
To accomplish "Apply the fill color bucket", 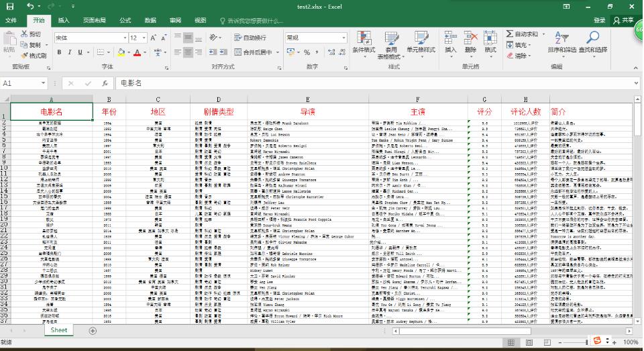I will (x=121, y=52).
